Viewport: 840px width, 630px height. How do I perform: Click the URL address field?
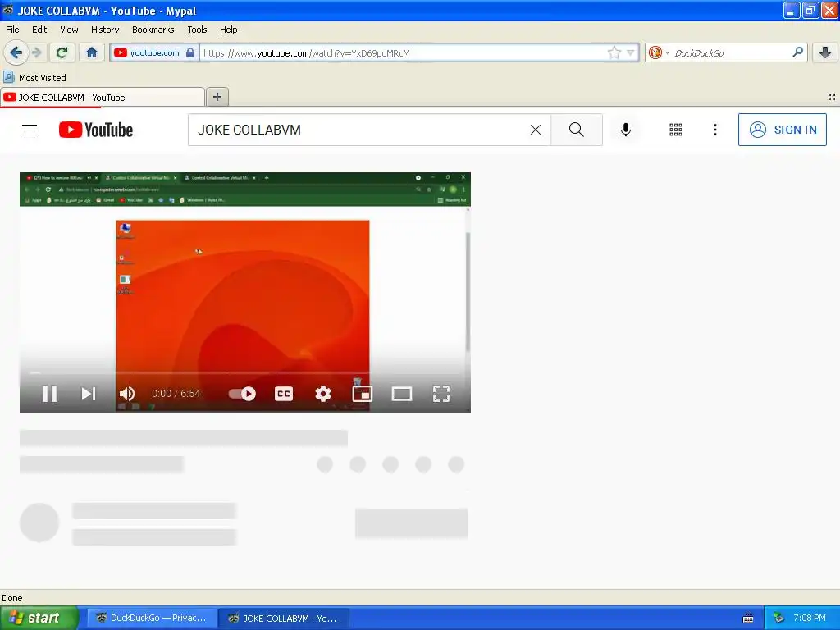click(402, 53)
